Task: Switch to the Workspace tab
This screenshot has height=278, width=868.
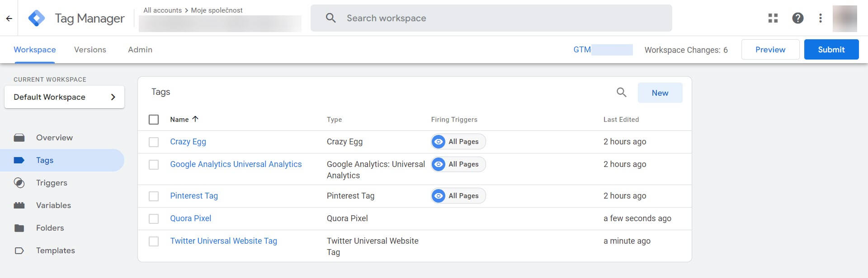Action: click(35, 50)
